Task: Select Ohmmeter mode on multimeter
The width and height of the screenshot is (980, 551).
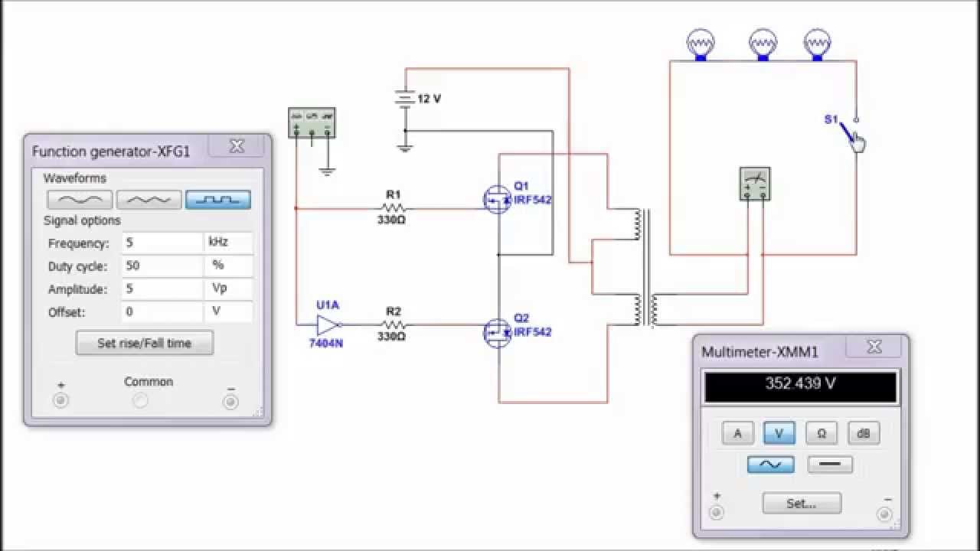Action: [822, 433]
